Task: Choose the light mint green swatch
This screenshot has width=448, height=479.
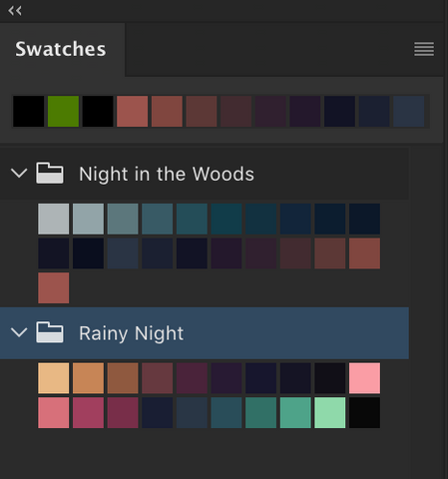Action: [330, 413]
